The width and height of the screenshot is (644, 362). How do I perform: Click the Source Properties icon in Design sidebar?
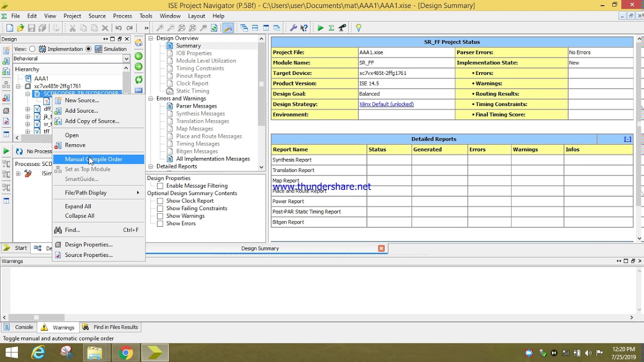click(x=6, y=121)
